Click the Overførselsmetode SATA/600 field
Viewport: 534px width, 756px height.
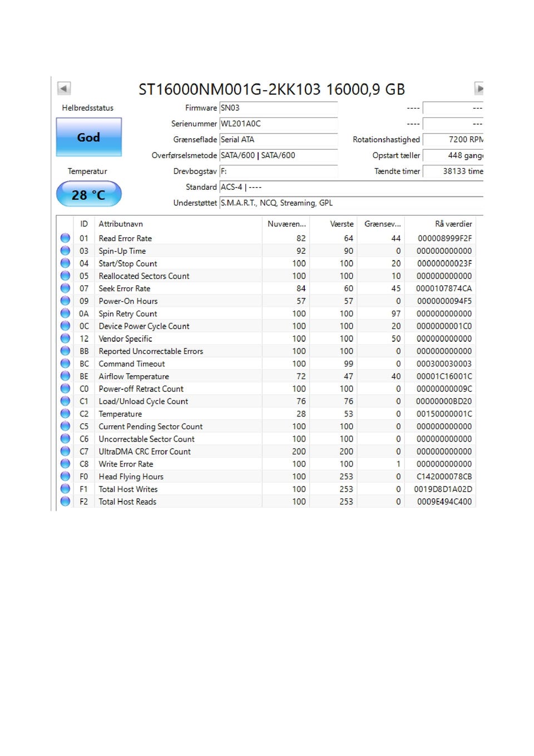point(279,155)
